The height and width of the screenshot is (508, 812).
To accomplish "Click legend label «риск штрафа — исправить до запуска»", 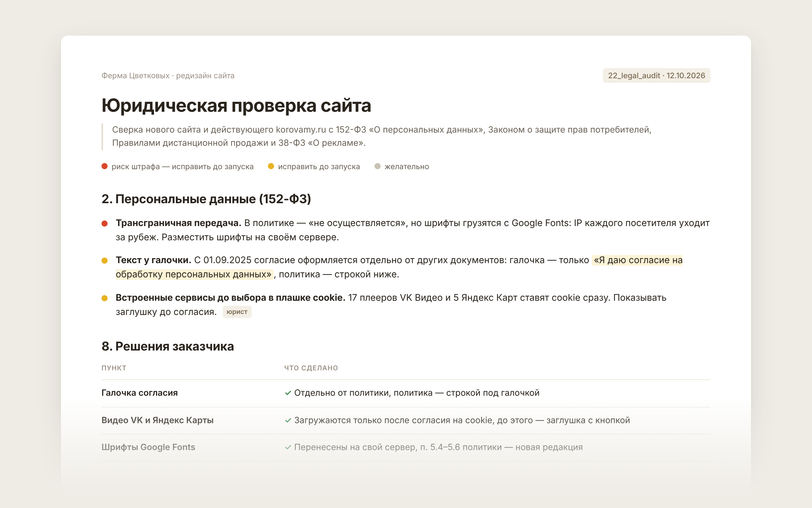I will point(182,167).
